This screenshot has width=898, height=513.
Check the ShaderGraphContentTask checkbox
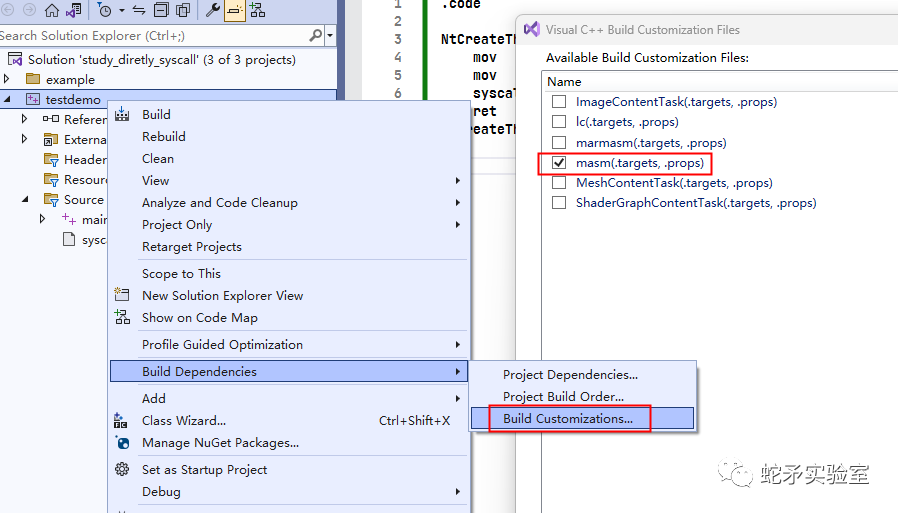coord(559,203)
